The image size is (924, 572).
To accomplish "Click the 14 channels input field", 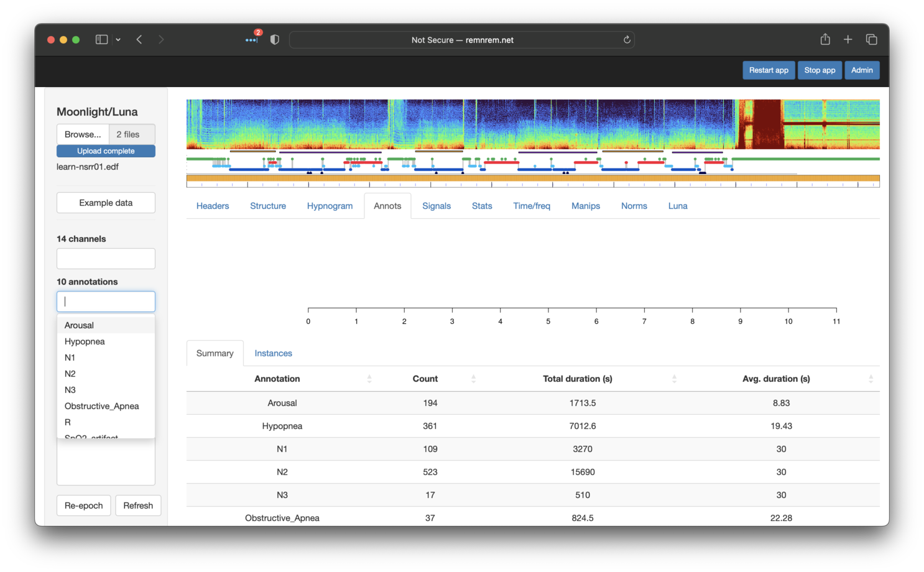I will [x=106, y=259].
